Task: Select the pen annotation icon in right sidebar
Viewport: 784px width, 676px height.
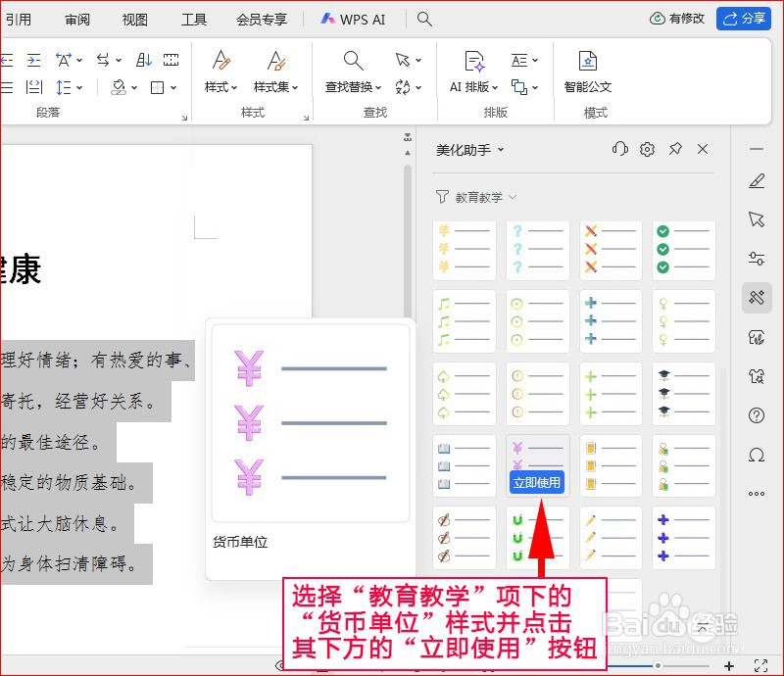Action: [x=757, y=181]
